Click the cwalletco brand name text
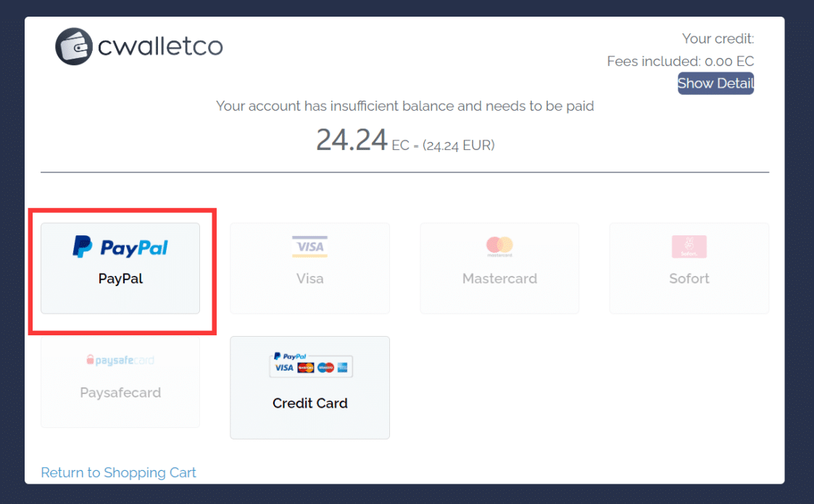 pyautogui.click(x=160, y=47)
